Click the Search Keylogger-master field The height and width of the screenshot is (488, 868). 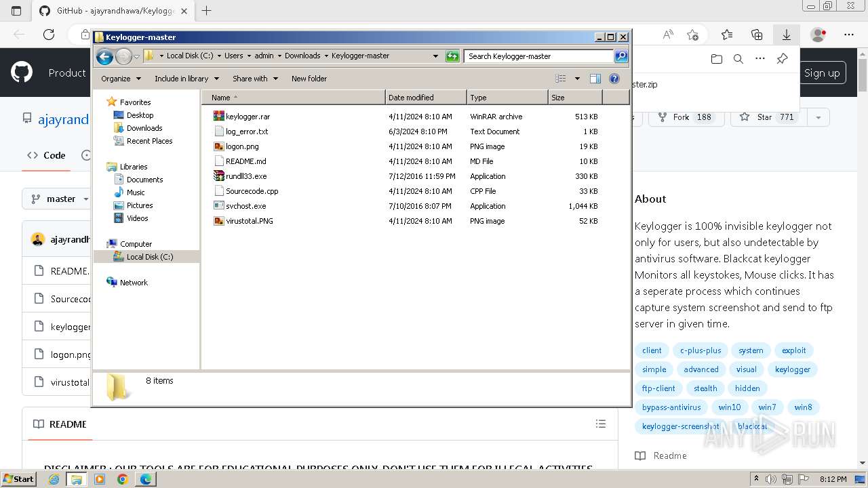tap(539, 56)
